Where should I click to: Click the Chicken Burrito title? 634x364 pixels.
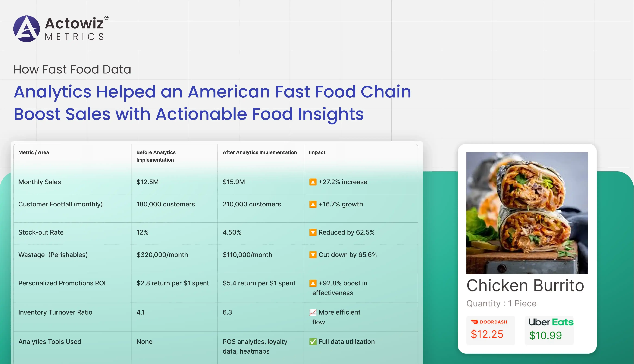[525, 286]
